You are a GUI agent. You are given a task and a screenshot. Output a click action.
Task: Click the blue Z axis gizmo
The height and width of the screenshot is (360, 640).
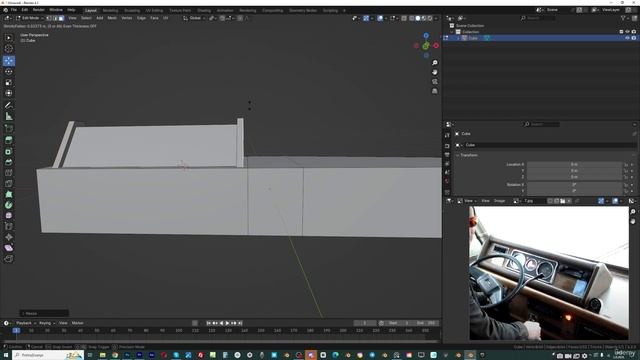[426, 36]
